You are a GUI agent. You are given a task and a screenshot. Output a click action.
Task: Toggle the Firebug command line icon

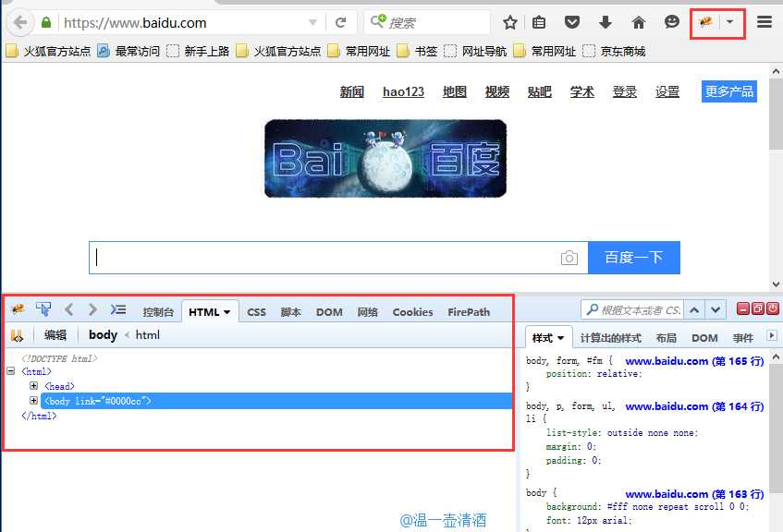117,309
